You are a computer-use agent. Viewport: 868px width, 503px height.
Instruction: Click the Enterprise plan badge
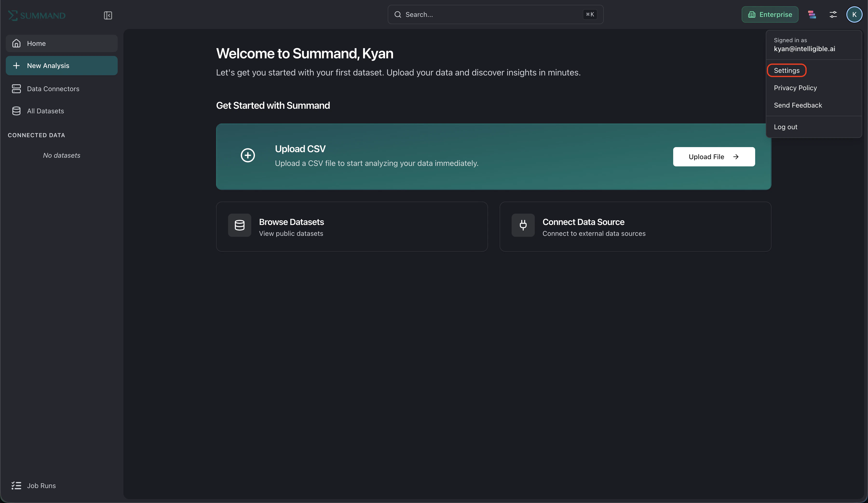[x=770, y=14]
